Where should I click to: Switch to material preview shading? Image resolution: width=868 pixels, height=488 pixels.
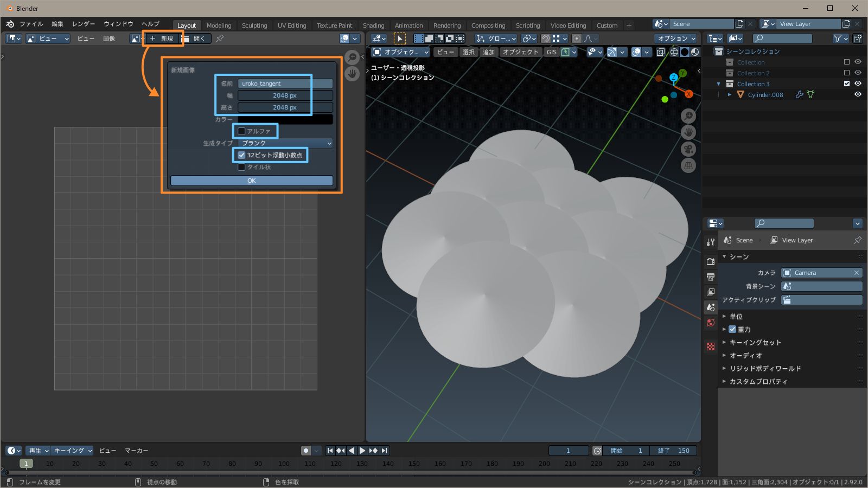click(x=695, y=52)
